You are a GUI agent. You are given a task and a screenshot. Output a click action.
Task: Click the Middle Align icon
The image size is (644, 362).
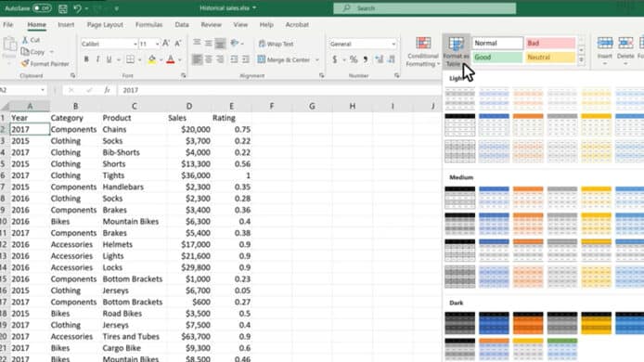(x=209, y=43)
